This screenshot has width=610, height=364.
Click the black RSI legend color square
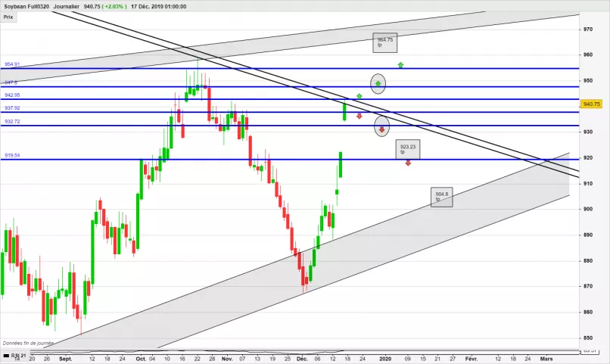(6, 356)
